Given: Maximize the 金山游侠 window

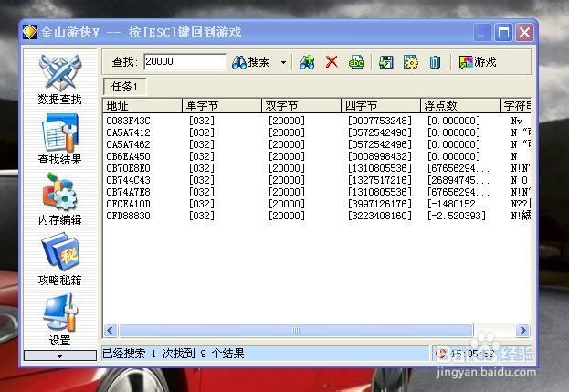Looking at the screenshot, I should (x=503, y=33).
